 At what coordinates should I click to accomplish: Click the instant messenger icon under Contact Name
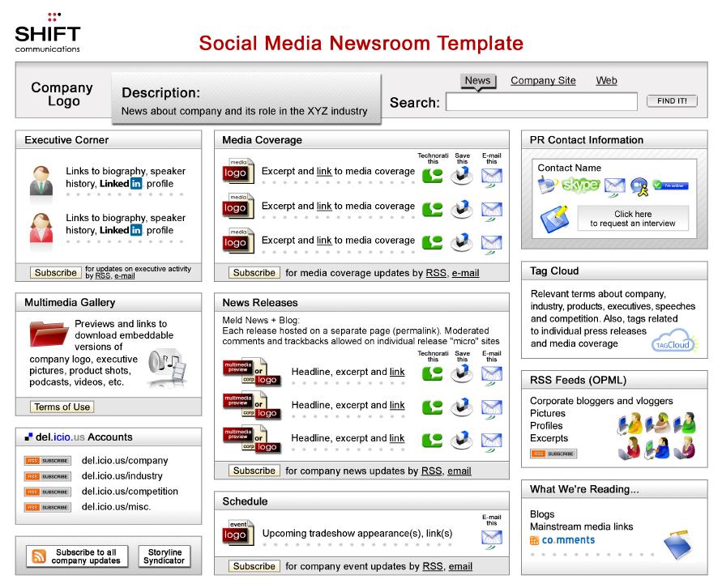point(639,186)
